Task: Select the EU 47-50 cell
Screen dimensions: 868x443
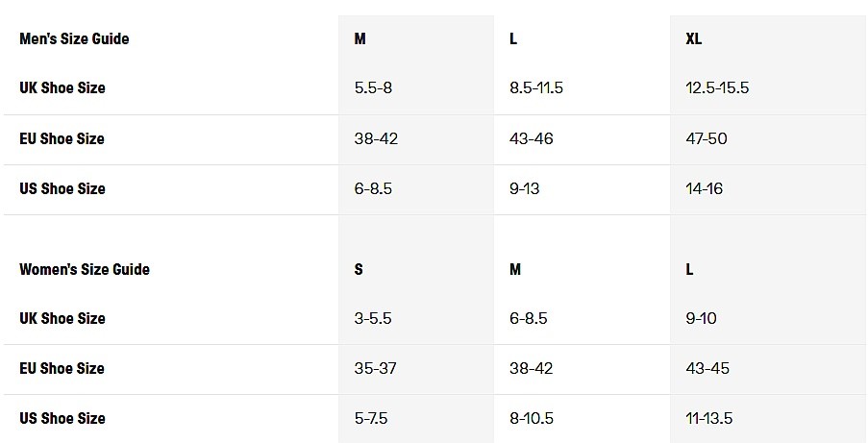Action: [x=707, y=139]
